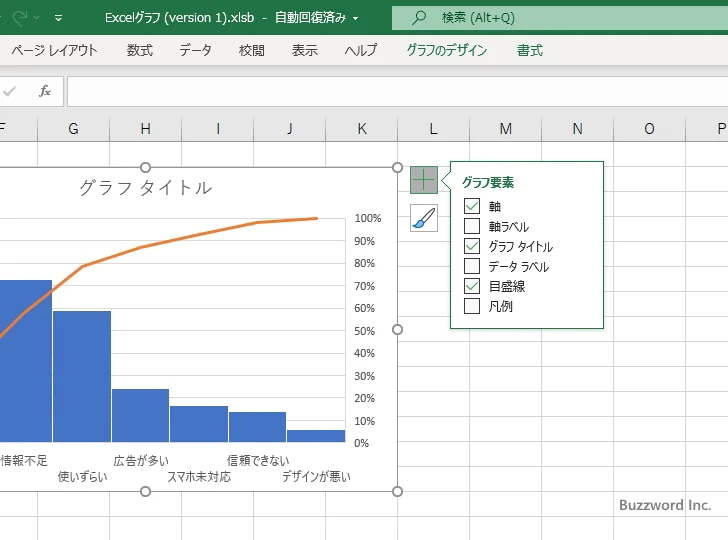
Task: Click the デザインが悪い blue bar
Action: tap(316, 436)
